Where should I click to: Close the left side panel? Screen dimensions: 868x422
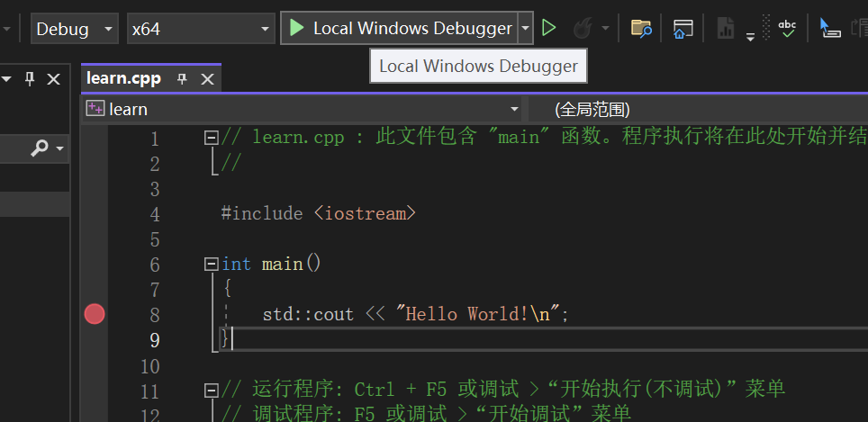[x=54, y=80]
